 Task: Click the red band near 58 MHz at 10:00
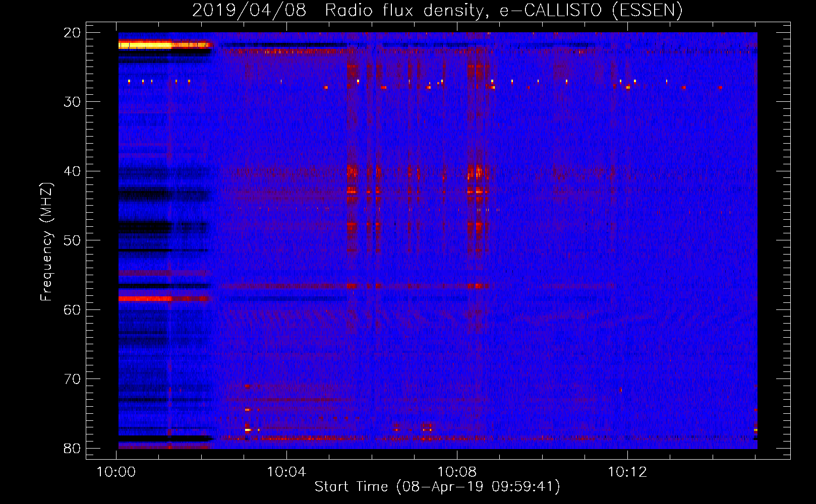click(145, 298)
